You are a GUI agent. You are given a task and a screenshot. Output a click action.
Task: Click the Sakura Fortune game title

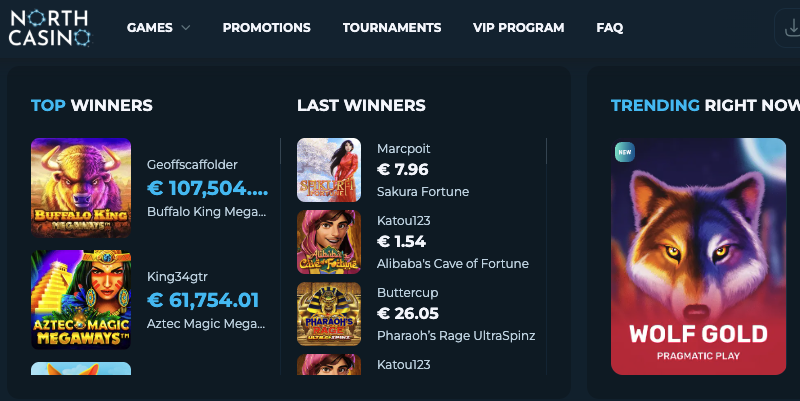pos(423,191)
